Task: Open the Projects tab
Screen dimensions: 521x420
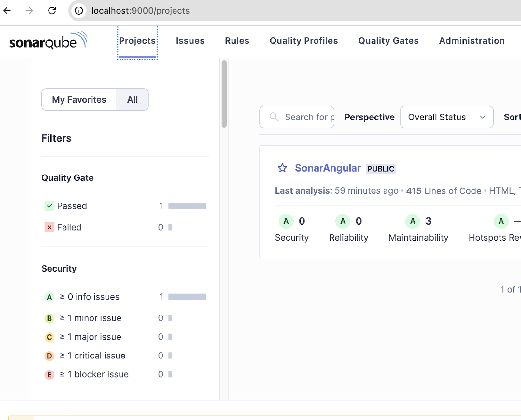Action: point(137,41)
